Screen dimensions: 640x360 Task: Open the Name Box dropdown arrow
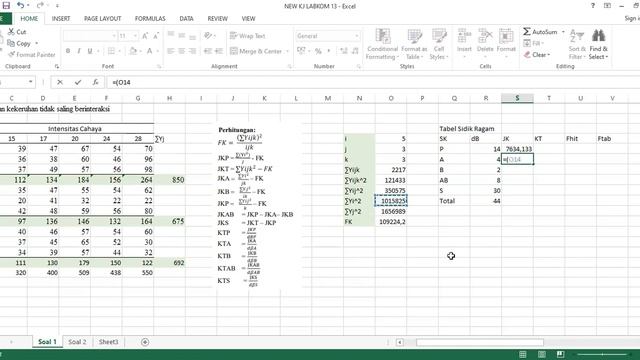(x=31, y=82)
